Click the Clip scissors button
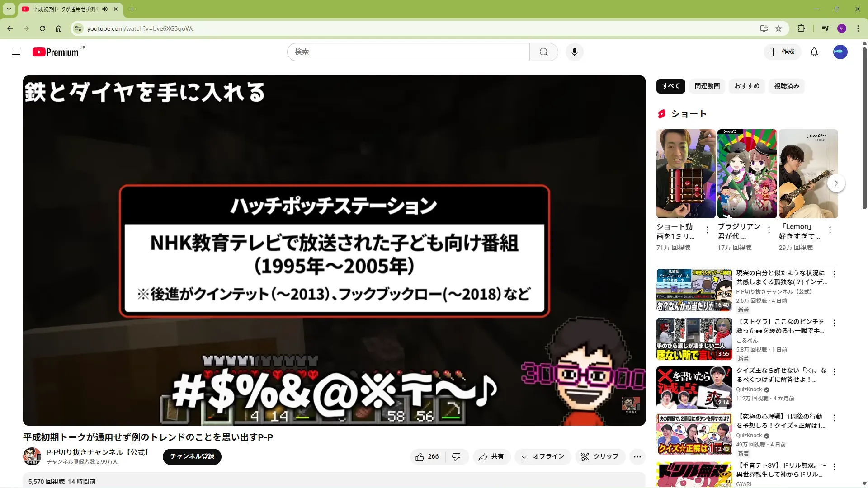This screenshot has width=868, height=488. [599, 456]
